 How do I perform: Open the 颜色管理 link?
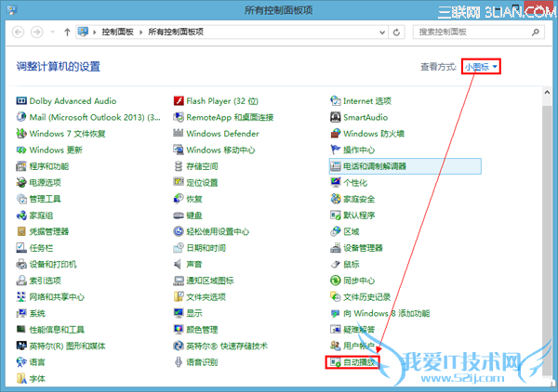[x=202, y=330]
